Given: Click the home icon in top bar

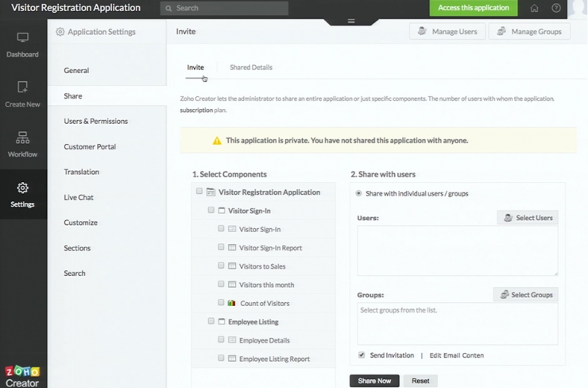Looking at the screenshot, I should tap(534, 8).
